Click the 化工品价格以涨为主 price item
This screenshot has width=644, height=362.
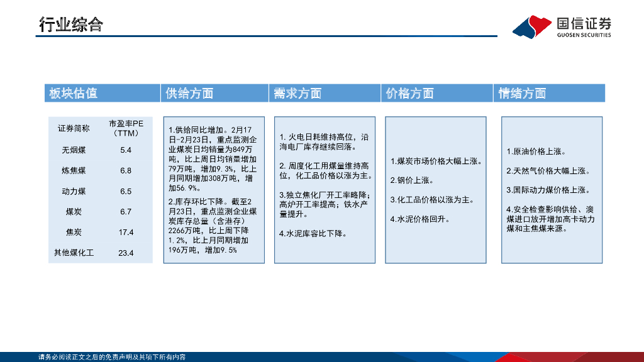[432, 200]
